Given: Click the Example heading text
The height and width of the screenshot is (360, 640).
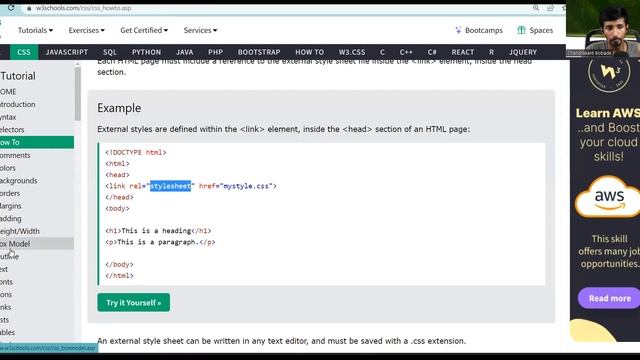Looking at the screenshot, I should click(x=119, y=108).
